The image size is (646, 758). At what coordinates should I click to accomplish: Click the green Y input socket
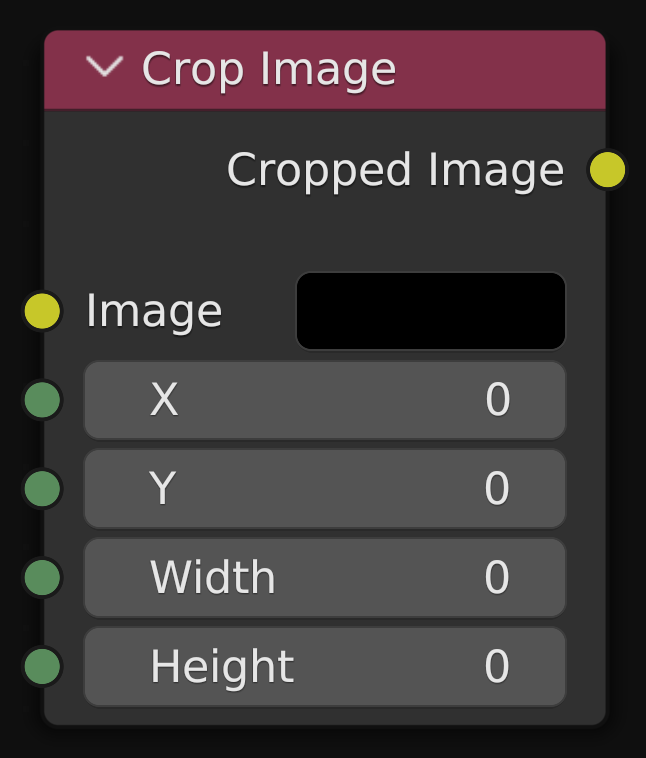[x=43, y=489]
